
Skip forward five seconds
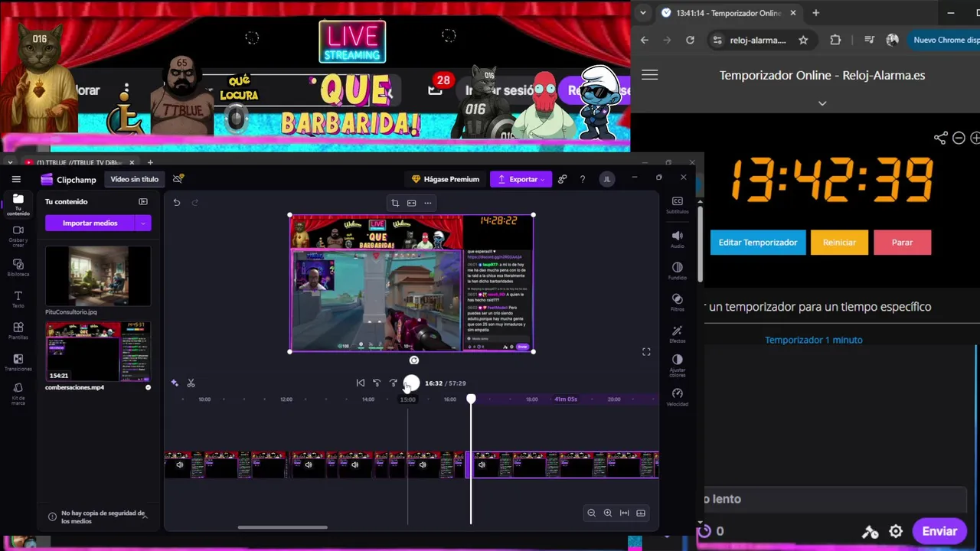click(x=394, y=383)
